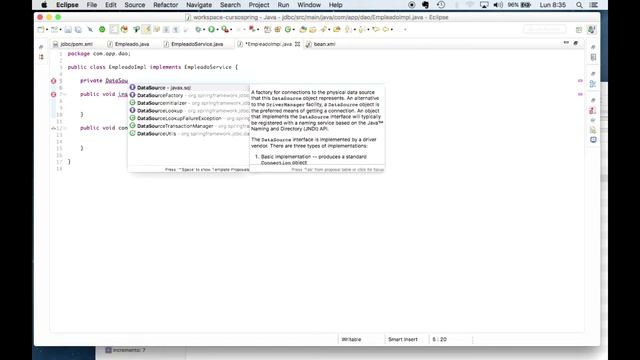Open the New Java Class dropdown arrow
Image resolution: width=640 pixels, height=360 pixels.
(294, 29)
